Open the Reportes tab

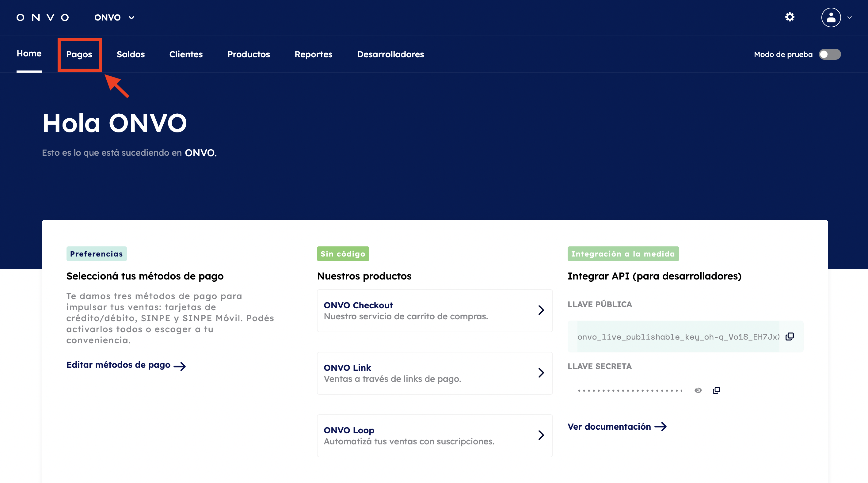(x=313, y=54)
